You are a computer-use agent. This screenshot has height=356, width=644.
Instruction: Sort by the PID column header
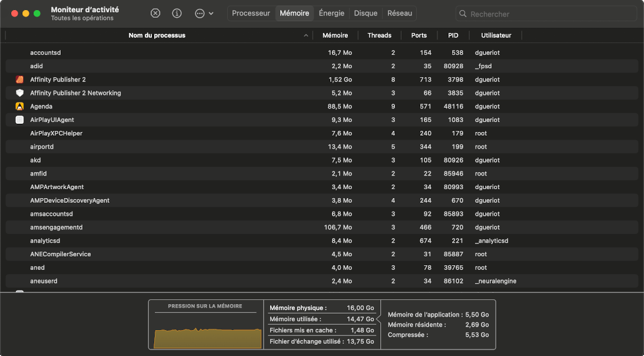453,35
